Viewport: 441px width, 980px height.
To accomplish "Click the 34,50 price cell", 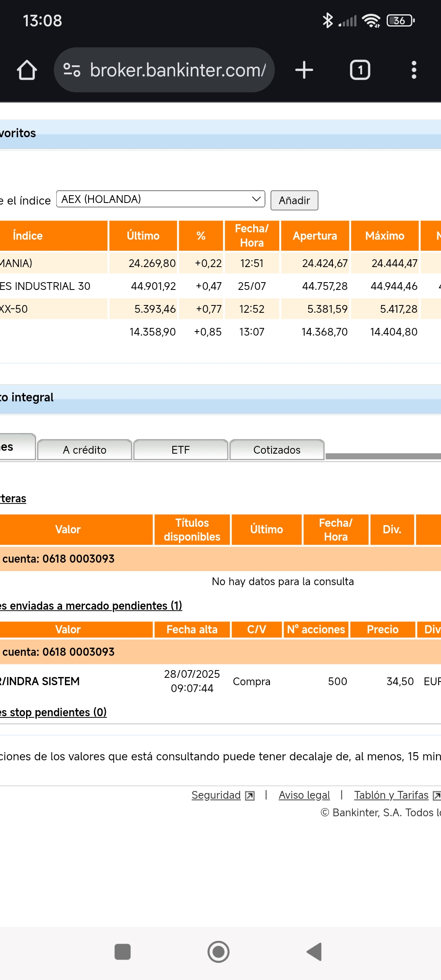I will tap(400, 682).
